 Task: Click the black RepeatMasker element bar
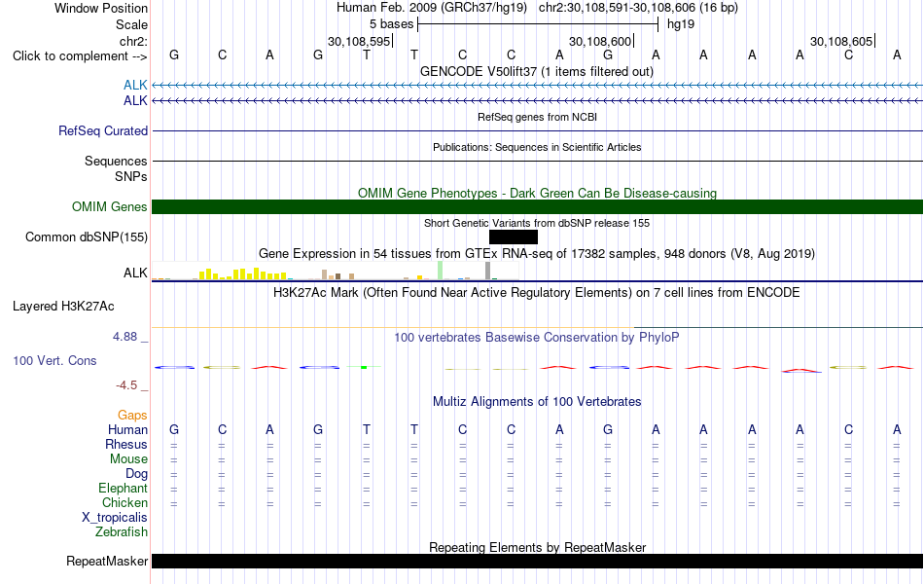537,561
